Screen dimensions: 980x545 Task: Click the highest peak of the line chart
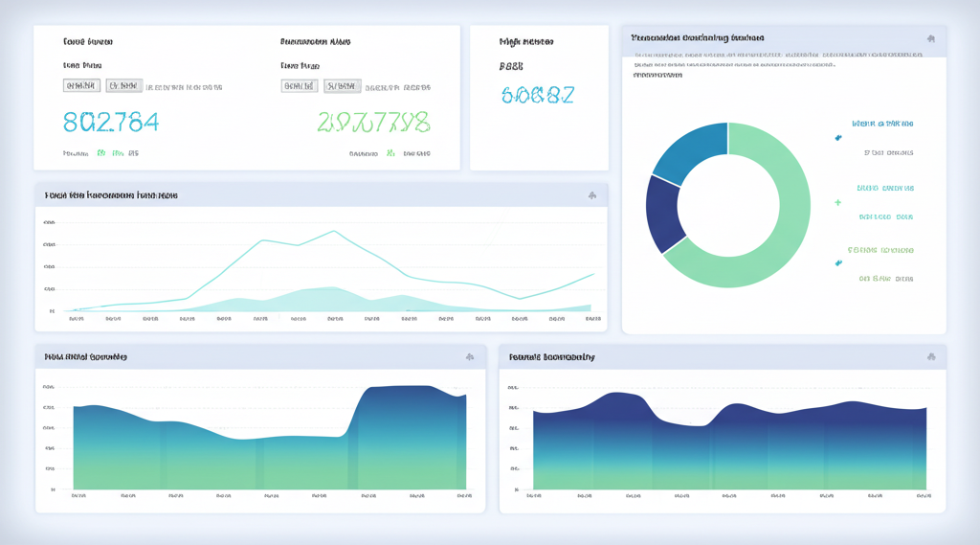(333, 231)
